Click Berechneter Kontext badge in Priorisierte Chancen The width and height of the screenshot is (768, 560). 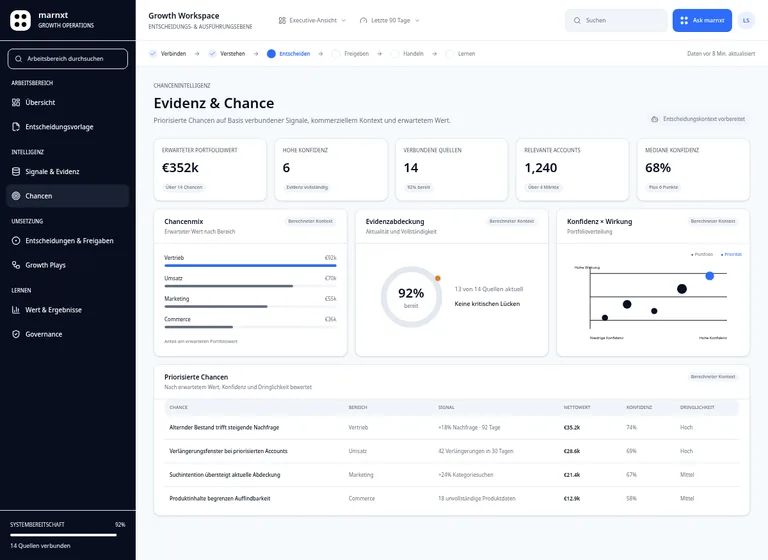(713, 377)
